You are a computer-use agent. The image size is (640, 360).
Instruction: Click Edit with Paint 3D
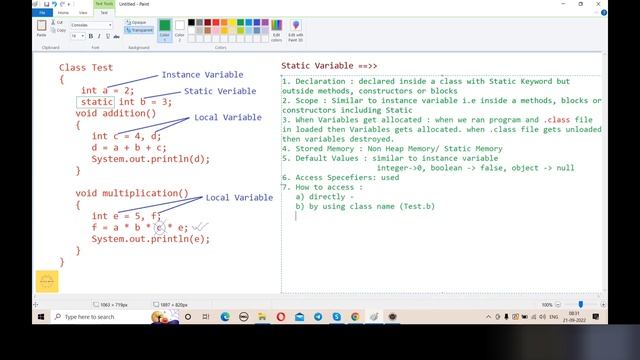(296, 30)
